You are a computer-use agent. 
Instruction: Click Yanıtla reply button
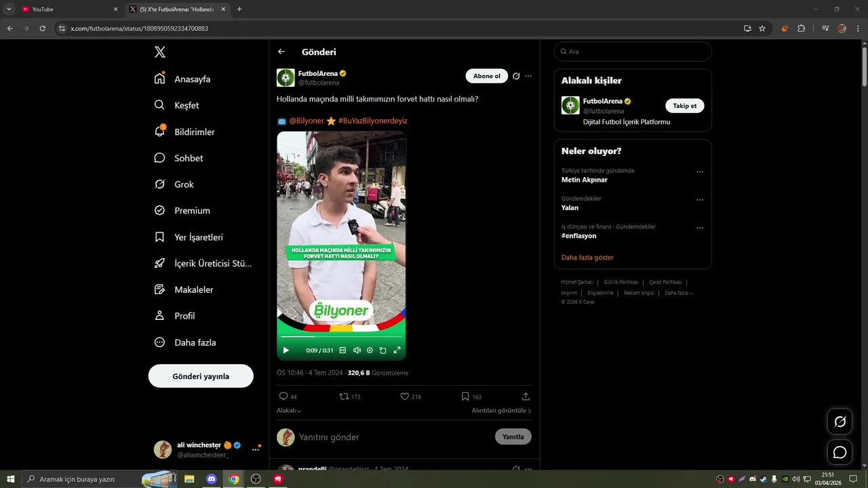coord(513,437)
